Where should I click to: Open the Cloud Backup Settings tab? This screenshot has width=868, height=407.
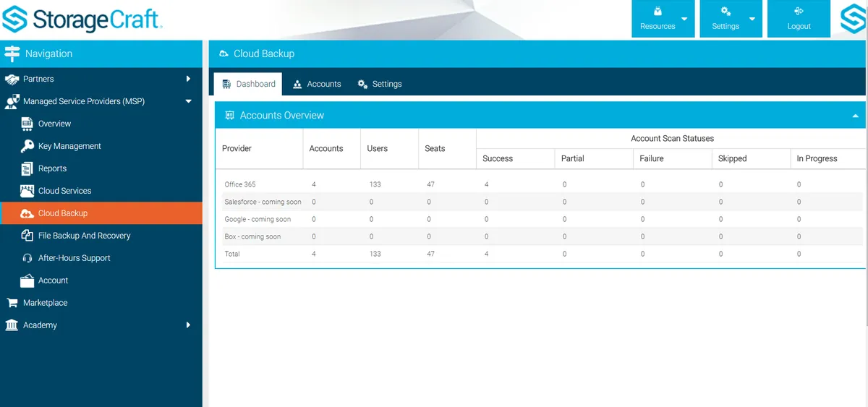point(380,84)
